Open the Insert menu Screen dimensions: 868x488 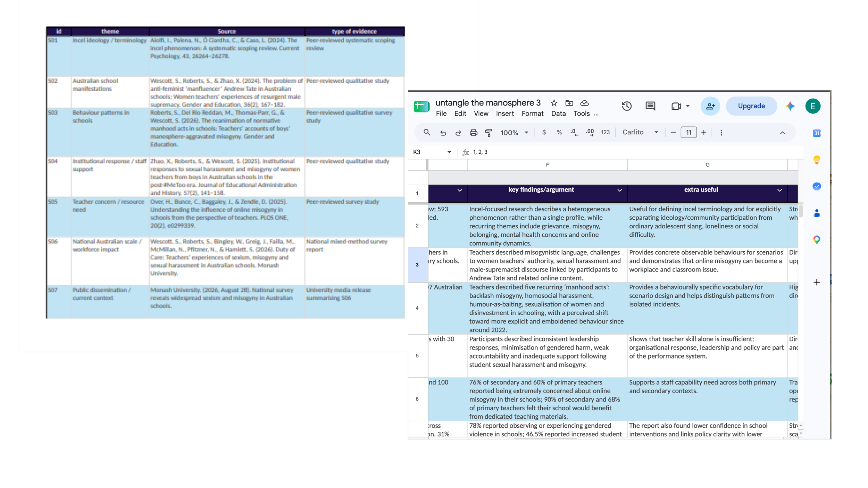coord(505,113)
